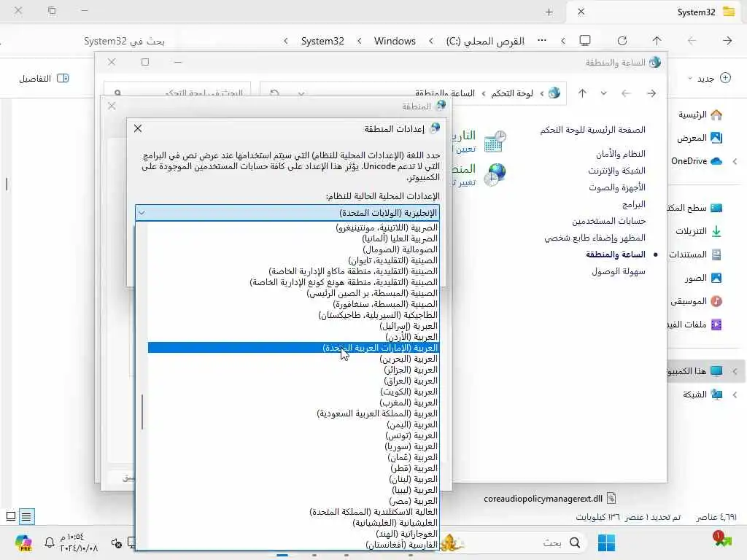Select العربية (العراق) locale option
747x560 pixels.
pyautogui.click(x=293, y=381)
